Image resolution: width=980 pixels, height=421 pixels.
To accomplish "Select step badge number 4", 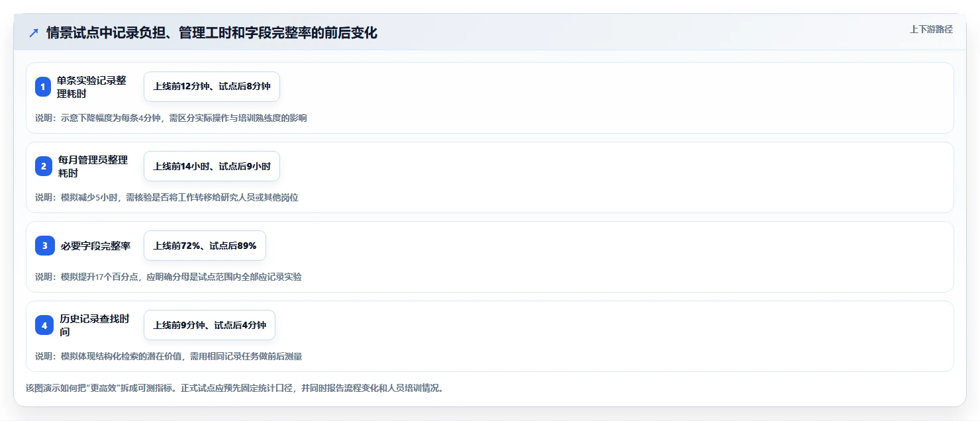I will click(x=43, y=325).
